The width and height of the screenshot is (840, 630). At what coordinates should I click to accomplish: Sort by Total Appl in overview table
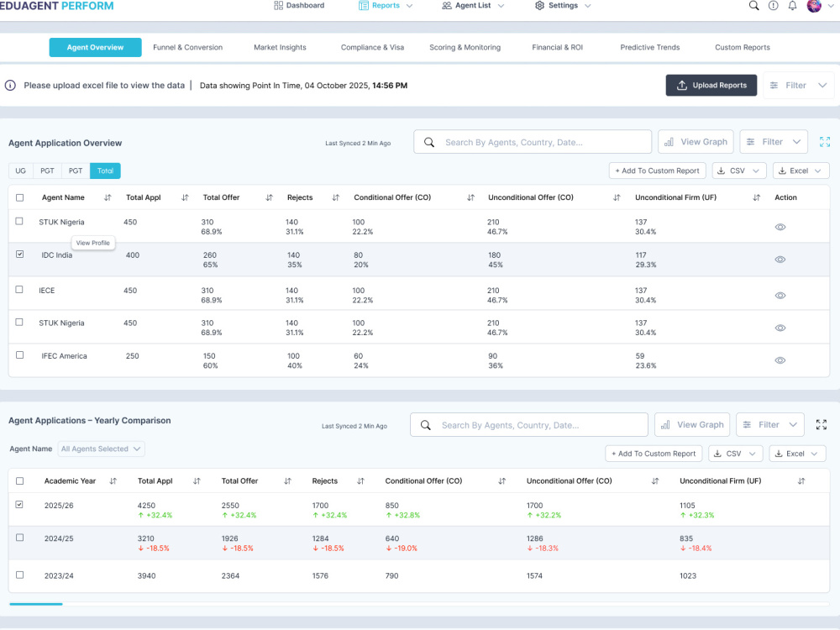click(x=185, y=197)
